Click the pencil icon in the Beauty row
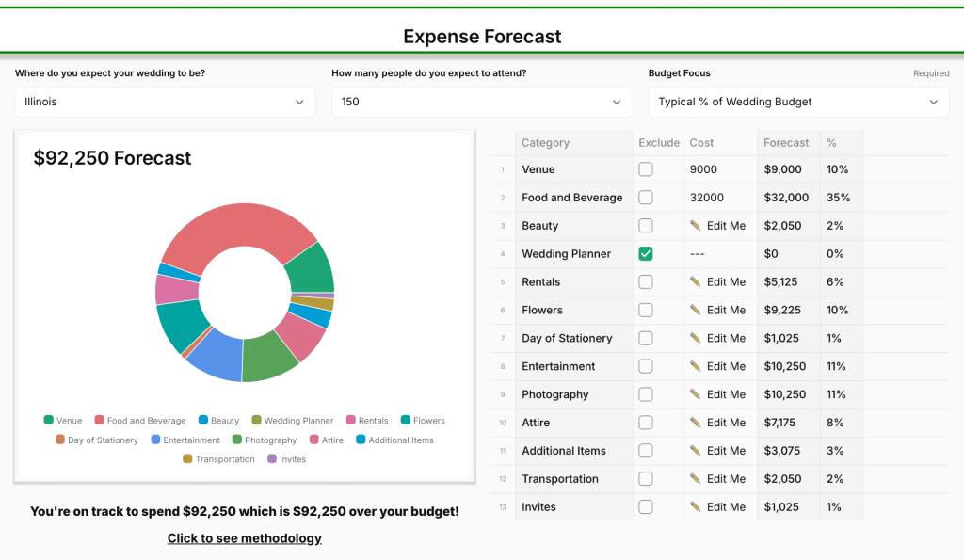Image resolution: width=964 pixels, height=560 pixels. pyautogui.click(x=696, y=226)
